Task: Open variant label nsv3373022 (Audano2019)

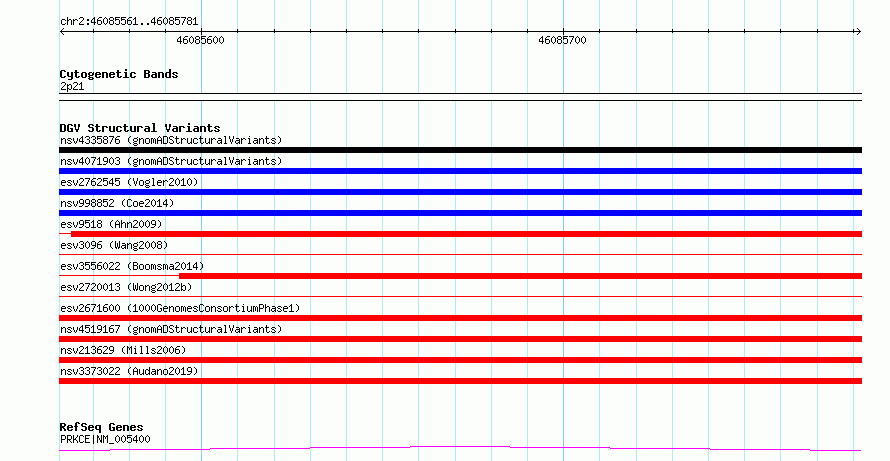Action: coord(129,371)
